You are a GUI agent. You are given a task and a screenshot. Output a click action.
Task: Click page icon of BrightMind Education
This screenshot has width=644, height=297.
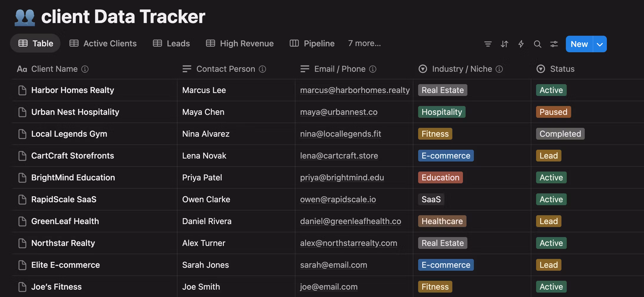pos(22,178)
